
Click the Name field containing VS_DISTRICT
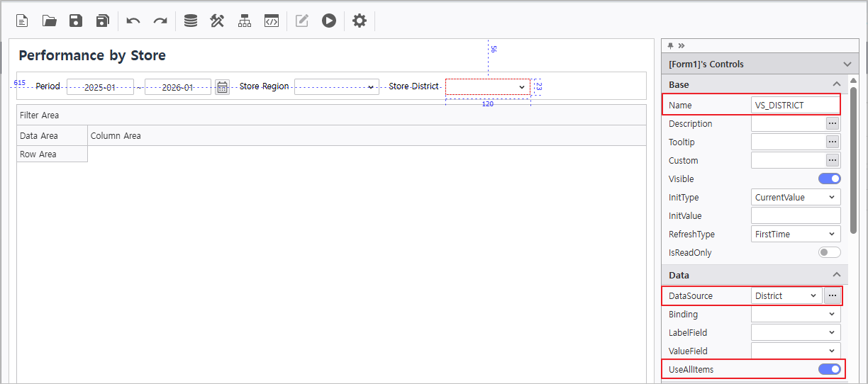tap(795, 105)
